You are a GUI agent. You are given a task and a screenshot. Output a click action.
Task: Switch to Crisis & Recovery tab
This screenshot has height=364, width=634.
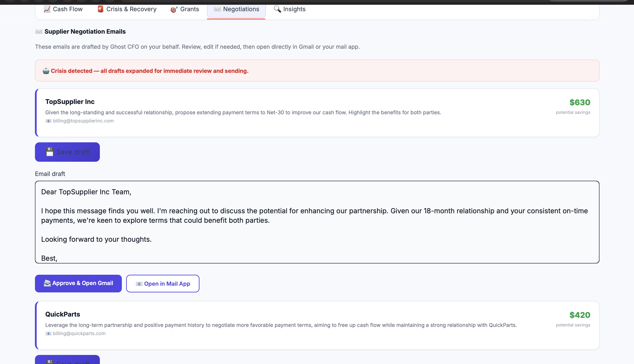coord(131,9)
